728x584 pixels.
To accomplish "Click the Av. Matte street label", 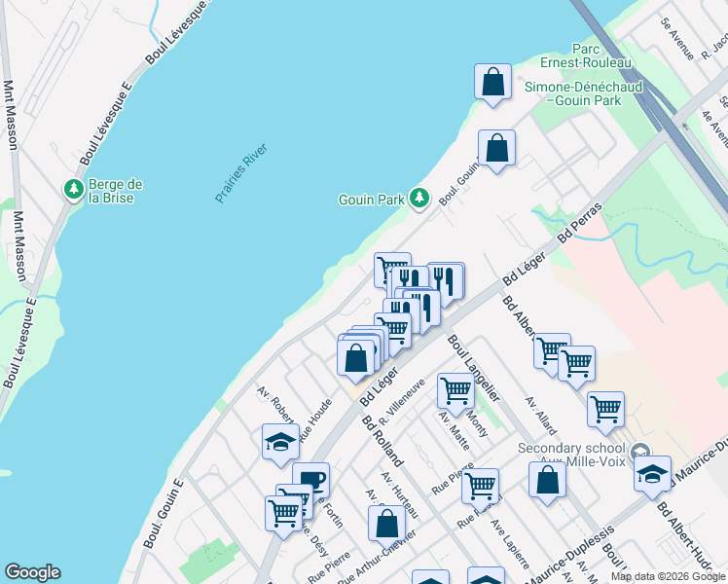I will tap(455, 430).
